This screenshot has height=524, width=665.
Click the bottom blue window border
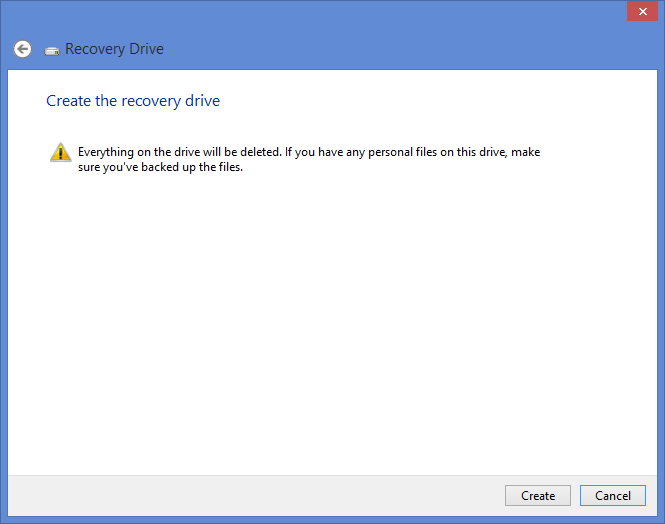[330, 519]
